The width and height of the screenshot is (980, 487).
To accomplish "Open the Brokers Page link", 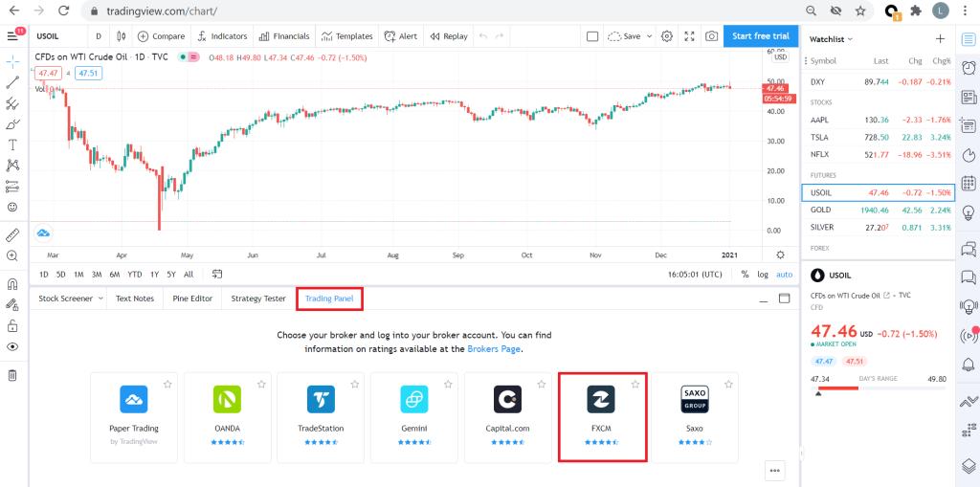I will 494,349.
